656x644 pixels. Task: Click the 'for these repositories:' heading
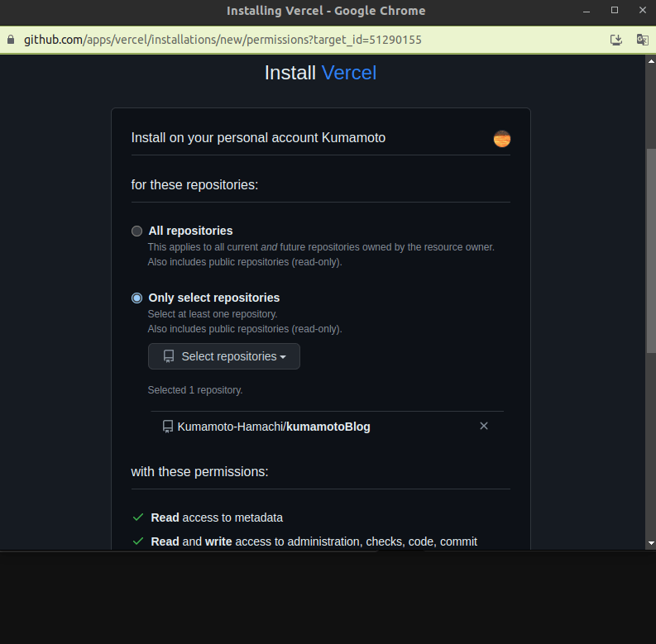[x=194, y=185]
